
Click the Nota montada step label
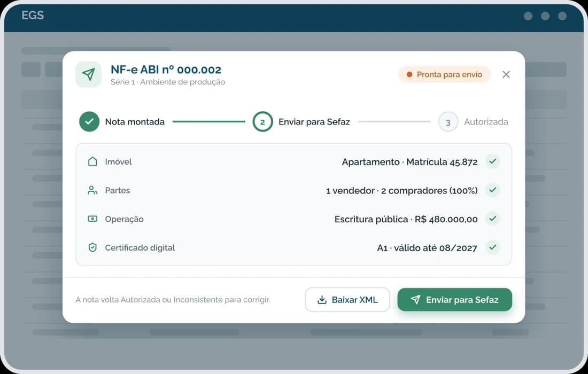[135, 122]
